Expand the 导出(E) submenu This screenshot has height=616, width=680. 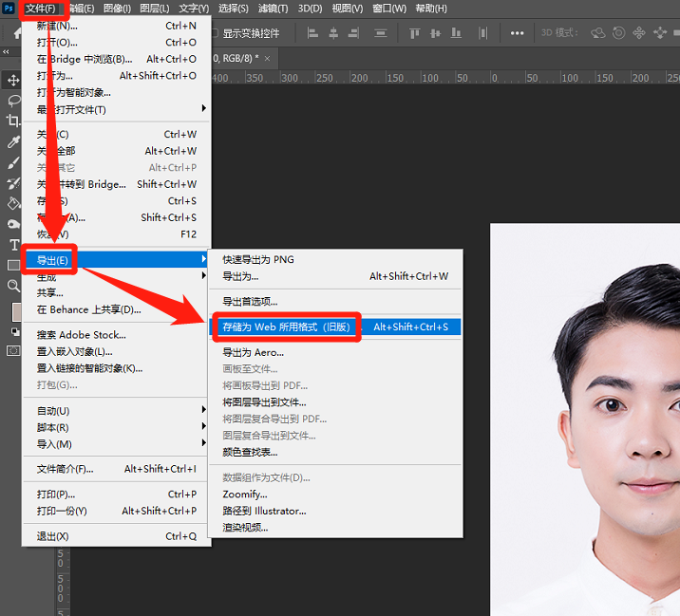click(x=117, y=260)
